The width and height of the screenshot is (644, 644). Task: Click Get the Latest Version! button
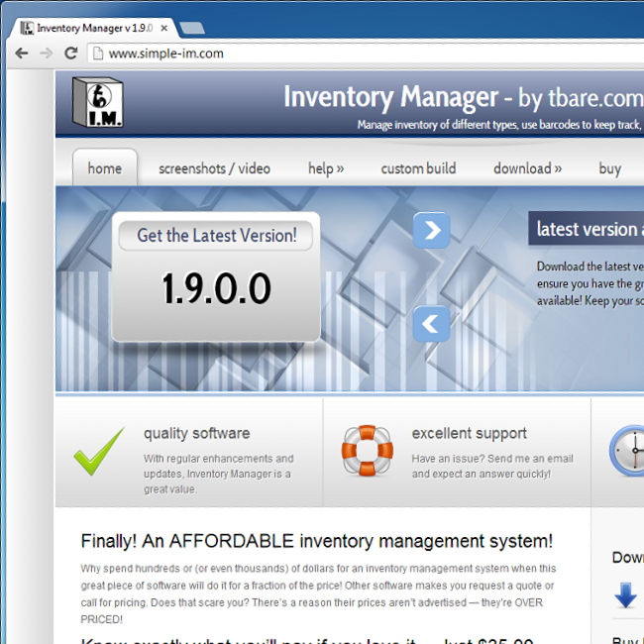(216, 236)
